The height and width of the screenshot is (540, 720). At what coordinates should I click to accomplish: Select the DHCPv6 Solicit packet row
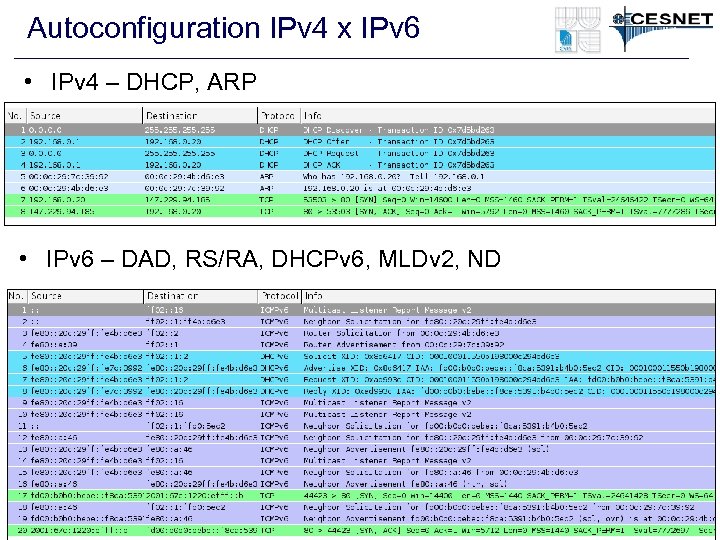pos(361,356)
